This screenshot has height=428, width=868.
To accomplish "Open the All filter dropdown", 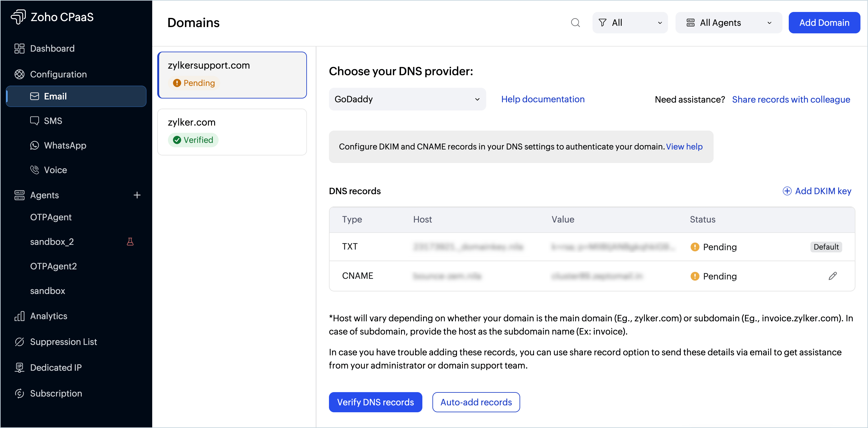I will pyautogui.click(x=630, y=23).
